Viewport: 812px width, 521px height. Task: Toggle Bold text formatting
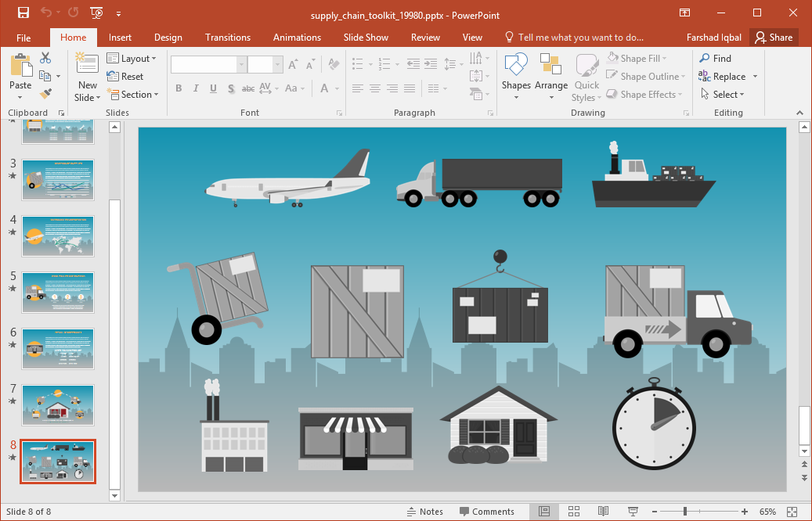click(179, 88)
